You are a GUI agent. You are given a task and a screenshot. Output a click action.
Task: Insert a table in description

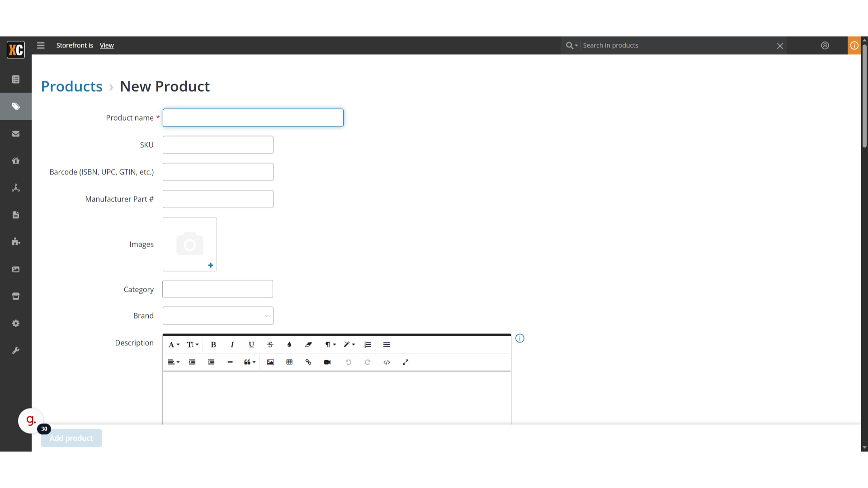(289, 362)
